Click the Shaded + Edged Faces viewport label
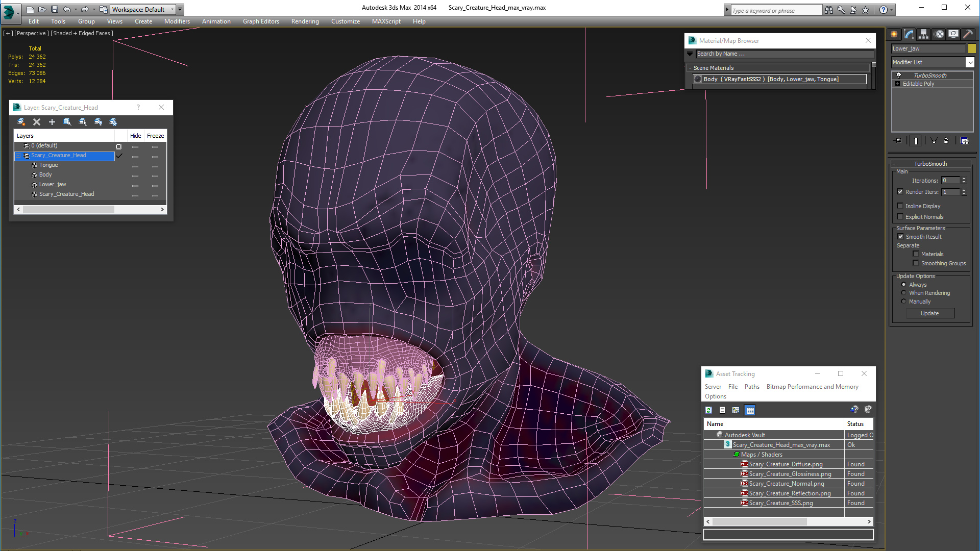 pos(82,33)
